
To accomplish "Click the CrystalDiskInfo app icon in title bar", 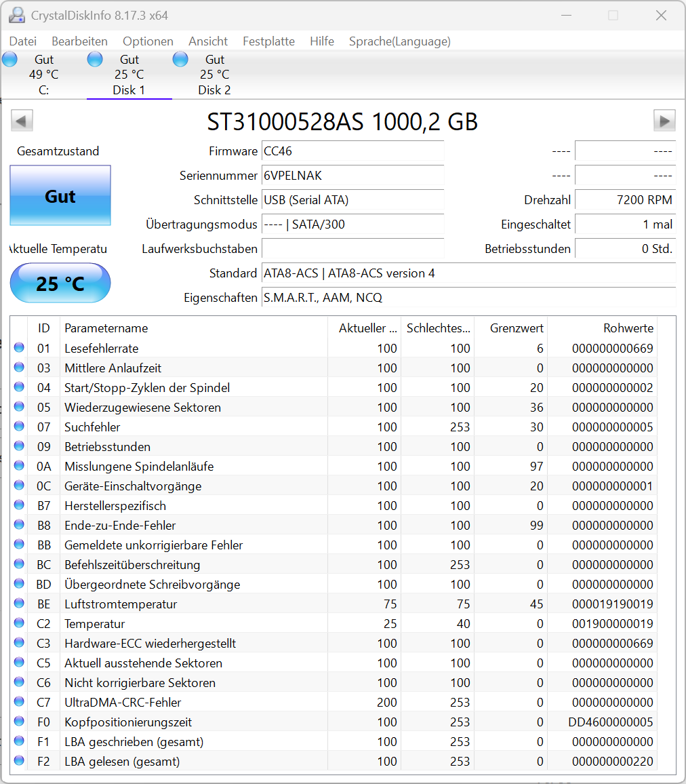I will click(17, 15).
